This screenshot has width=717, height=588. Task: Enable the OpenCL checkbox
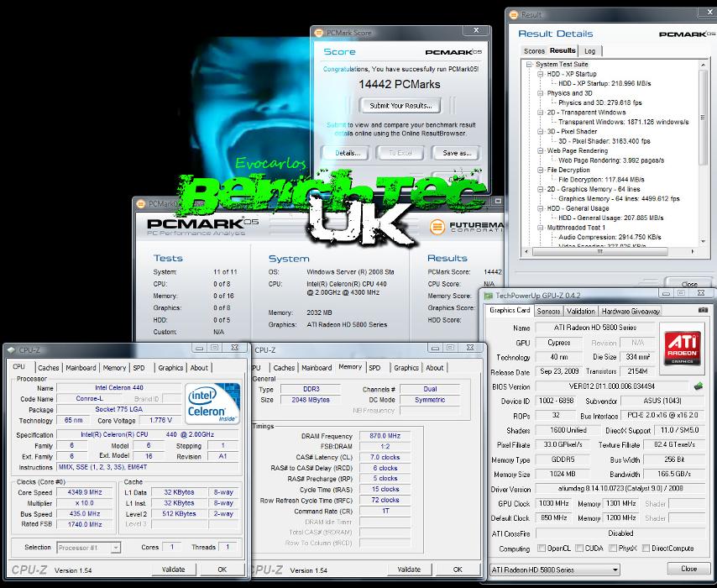pos(542,549)
